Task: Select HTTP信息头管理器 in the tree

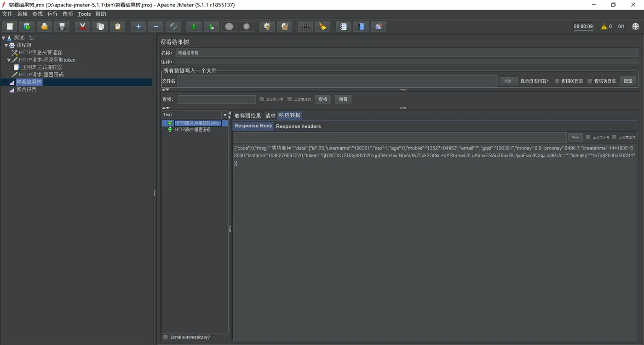Action: tap(40, 53)
